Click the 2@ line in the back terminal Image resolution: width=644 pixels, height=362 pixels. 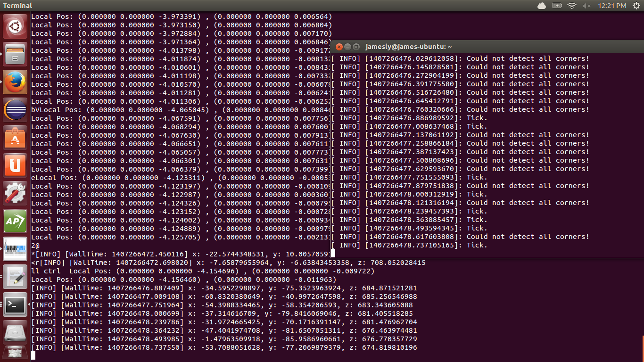[x=35, y=245]
